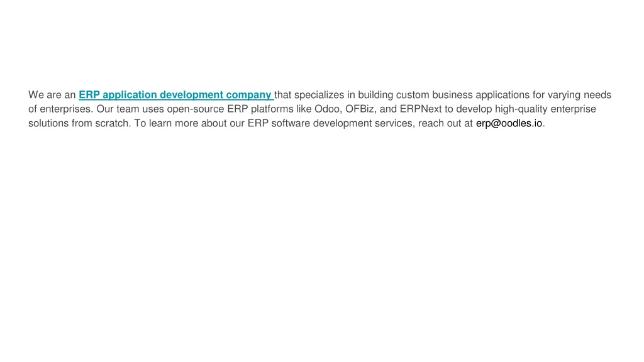Click the words 'high-quality enterprise'
Screen dimensions: 644x362
click(545, 109)
